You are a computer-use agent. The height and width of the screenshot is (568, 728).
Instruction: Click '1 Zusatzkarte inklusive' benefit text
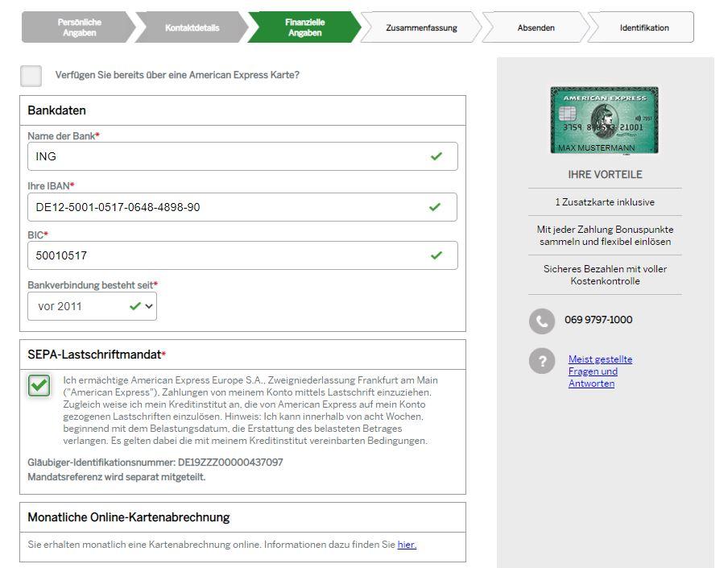(605, 202)
